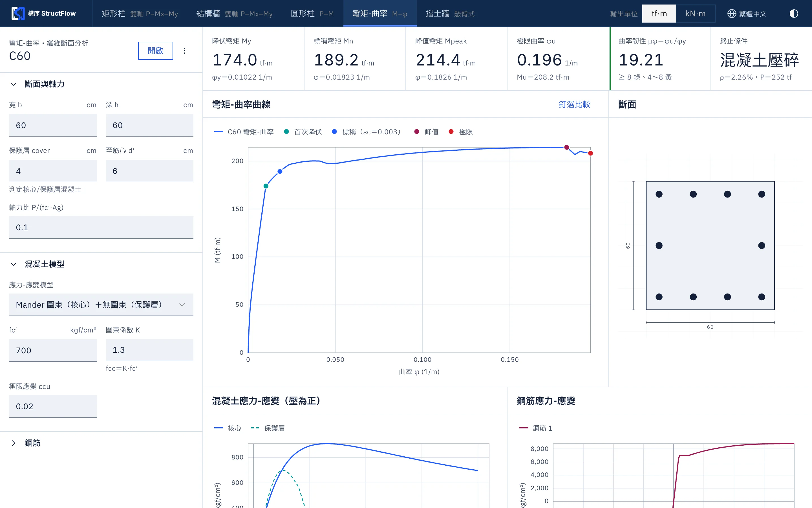Switch to 圓形柱 P-M tab
Screen dimensions: 812x508
click(312, 14)
